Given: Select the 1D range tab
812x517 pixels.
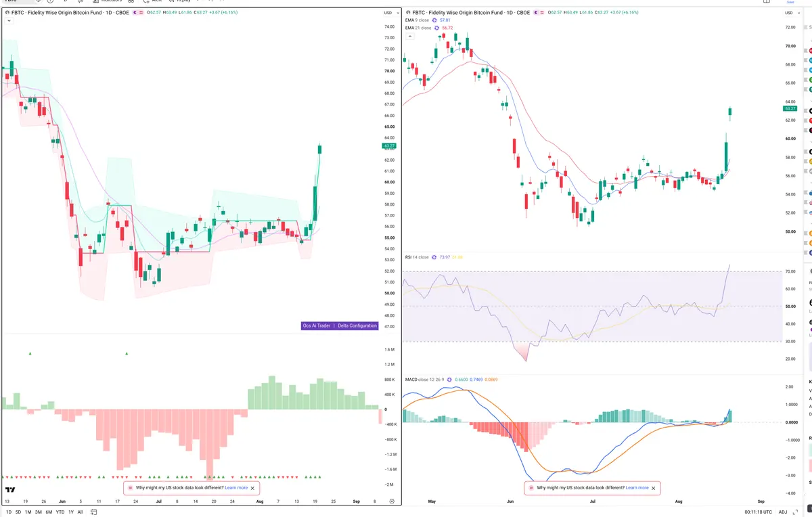Looking at the screenshot, I should [x=9, y=512].
